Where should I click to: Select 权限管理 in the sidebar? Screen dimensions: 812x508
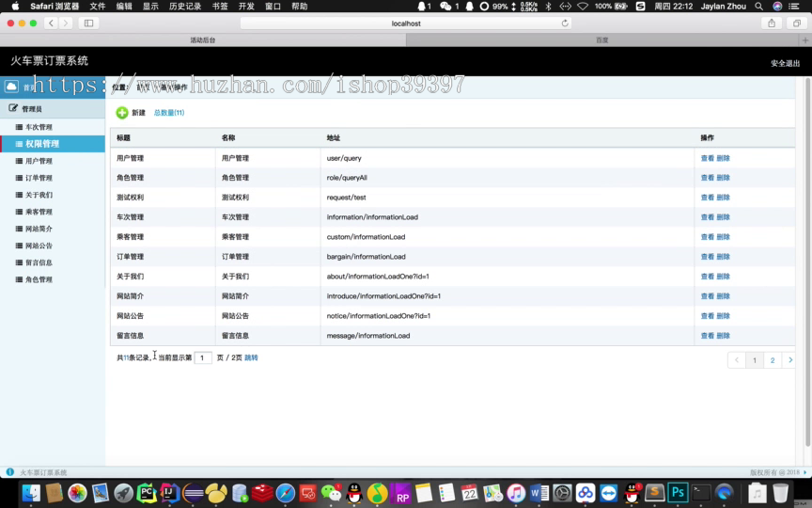53,144
